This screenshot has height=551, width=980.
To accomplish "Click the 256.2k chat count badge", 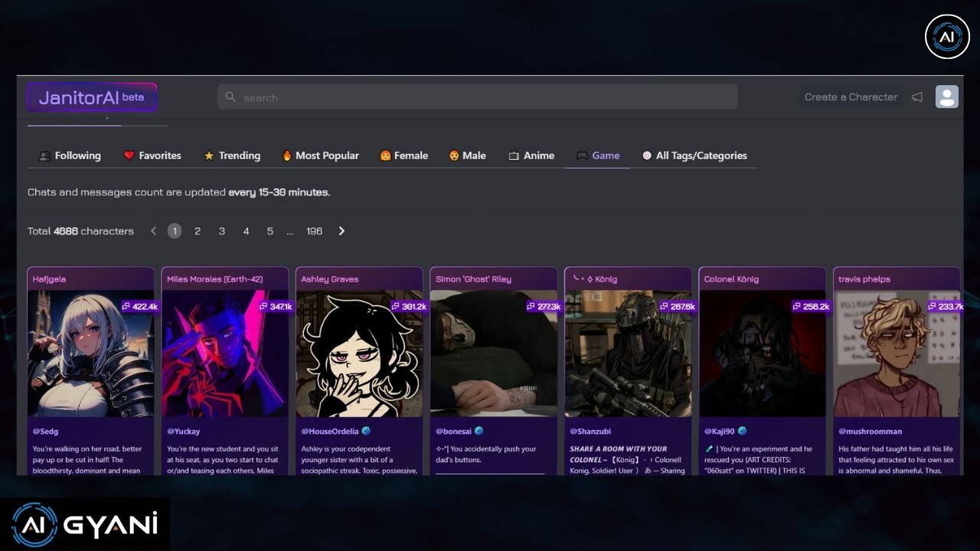I will (812, 306).
